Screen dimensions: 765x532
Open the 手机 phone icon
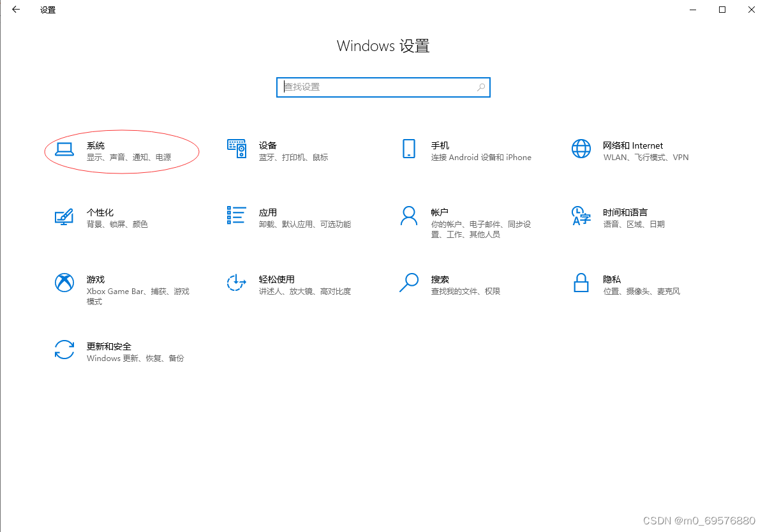(409, 149)
